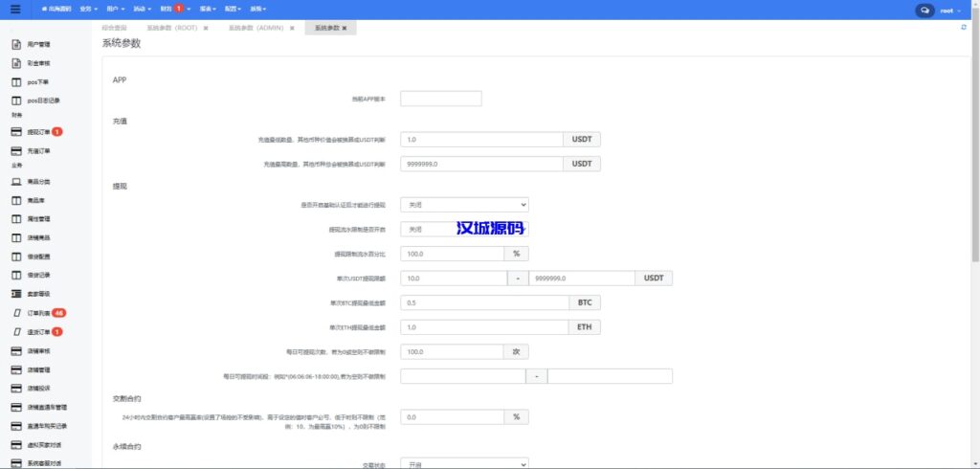Click the daily withdrawal count 100.0 field
Viewport: 980px width, 469px height.
(452, 351)
